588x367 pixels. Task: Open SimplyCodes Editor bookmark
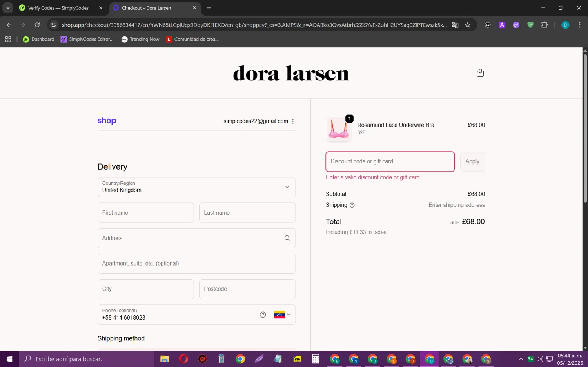pyautogui.click(x=87, y=39)
